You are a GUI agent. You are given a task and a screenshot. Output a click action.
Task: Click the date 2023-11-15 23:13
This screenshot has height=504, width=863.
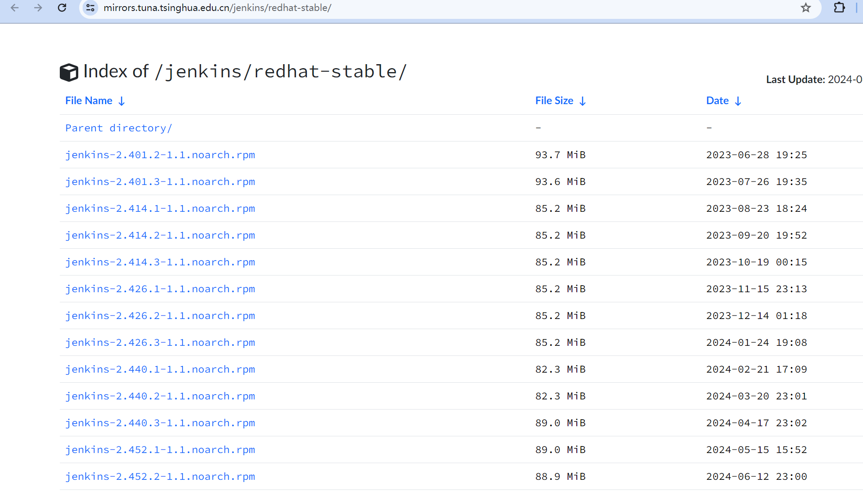pyautogui.click(x=757, y=289)
